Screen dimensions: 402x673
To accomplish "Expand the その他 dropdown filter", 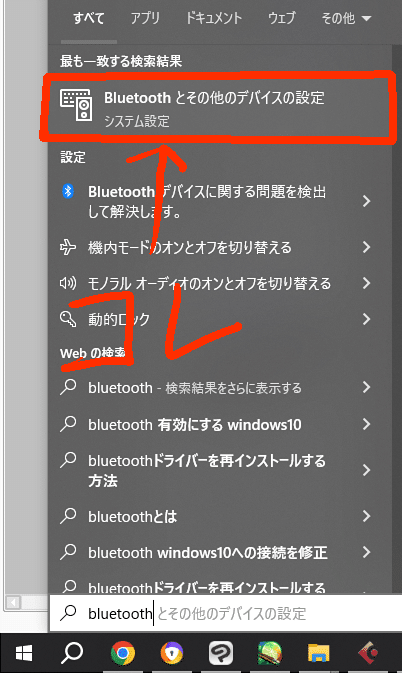I will pyautogui.click(x=346, y=18).
